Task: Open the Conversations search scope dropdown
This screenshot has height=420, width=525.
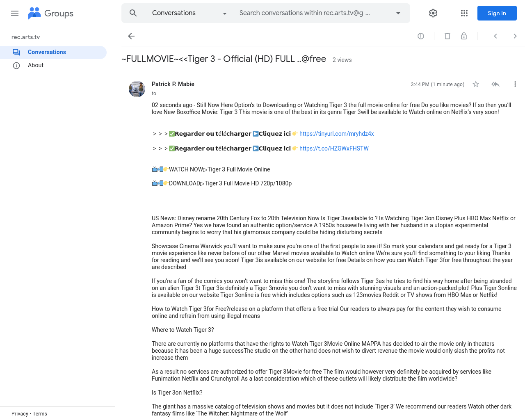Action: 189,13
